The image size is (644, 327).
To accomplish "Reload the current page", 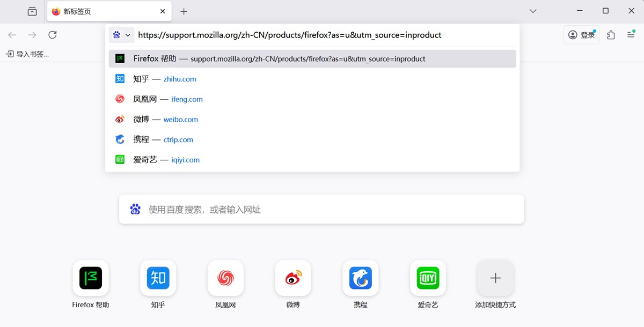I will 52,34.
